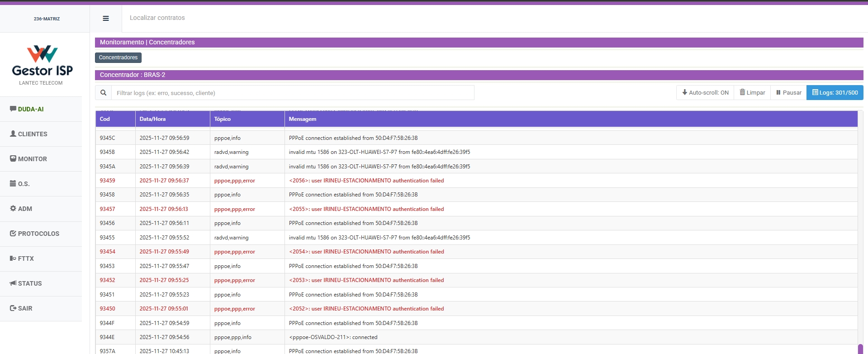Click the Concentradores breadcrumb button
The height and width of the screenshot is (354, 868).
pyautogui.click(x=118, y=57)
